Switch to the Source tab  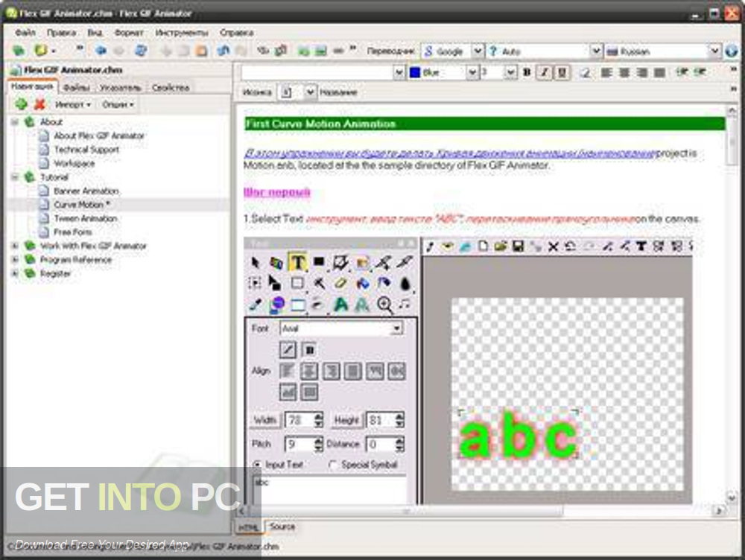point(282,526)
